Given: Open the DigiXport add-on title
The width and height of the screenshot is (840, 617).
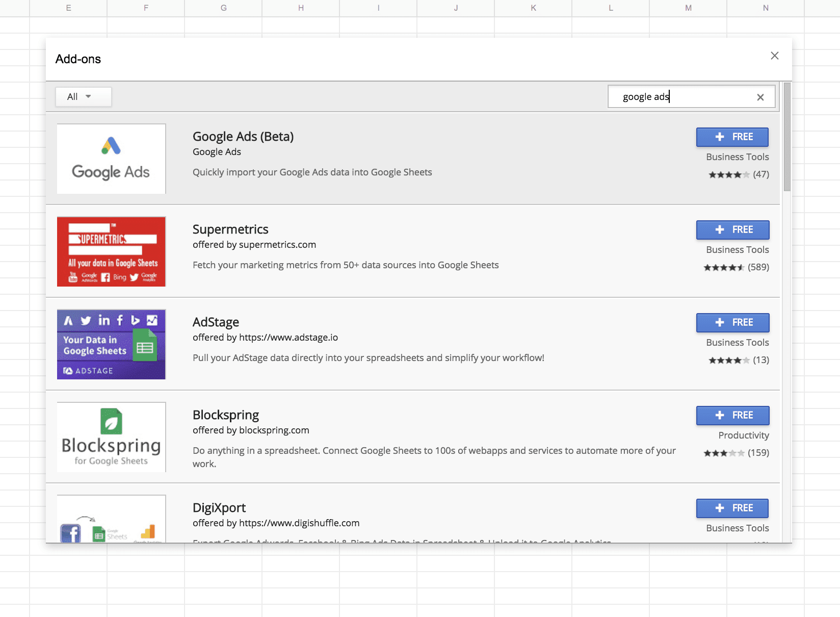Looking at the screenshot, I should [219, 507].
